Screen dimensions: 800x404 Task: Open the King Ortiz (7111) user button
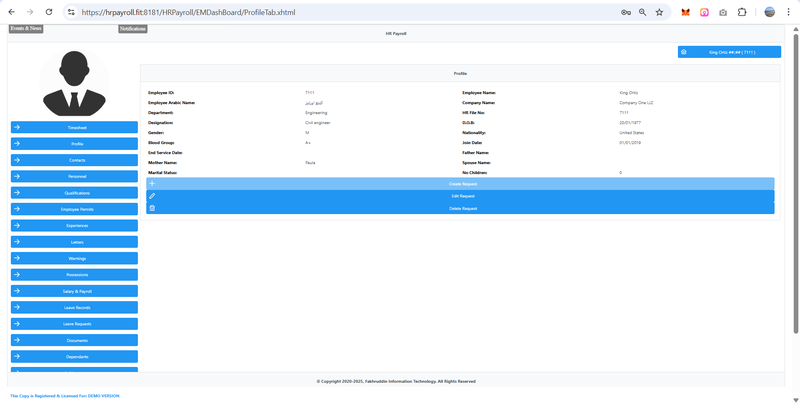[x=729, y=52]
